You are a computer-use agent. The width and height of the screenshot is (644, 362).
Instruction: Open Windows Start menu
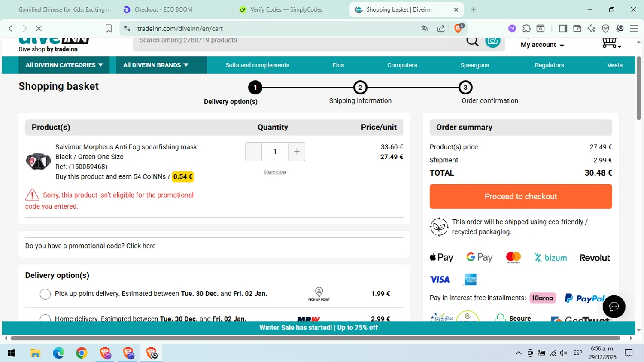coord(12,353)
